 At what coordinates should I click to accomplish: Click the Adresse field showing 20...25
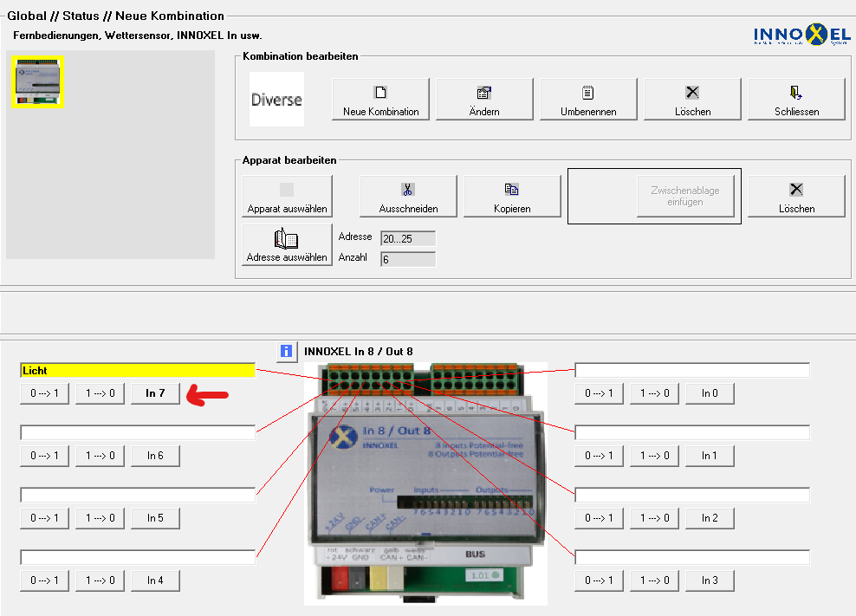(408, 238)
